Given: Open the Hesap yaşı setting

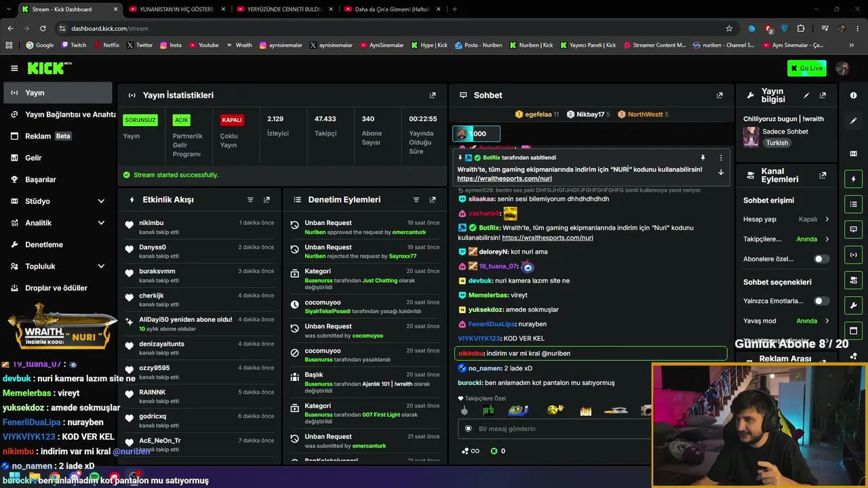Looking at the screenshot, I should (787, 220).
